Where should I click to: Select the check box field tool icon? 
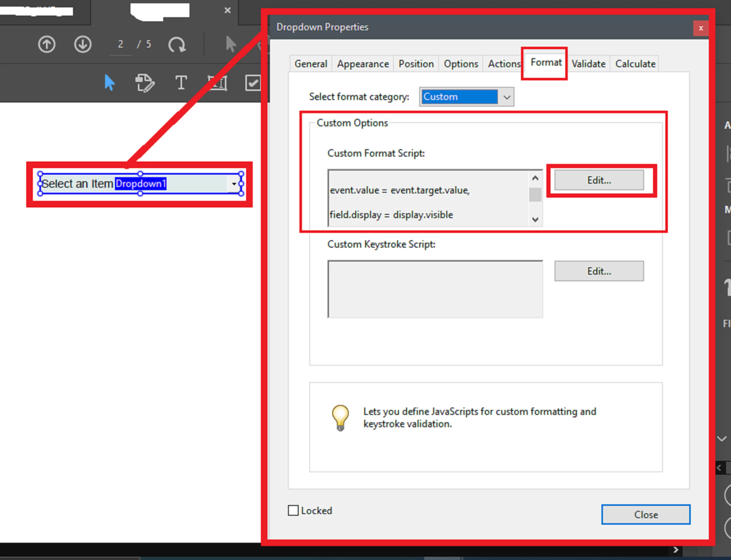coord(252,83)
